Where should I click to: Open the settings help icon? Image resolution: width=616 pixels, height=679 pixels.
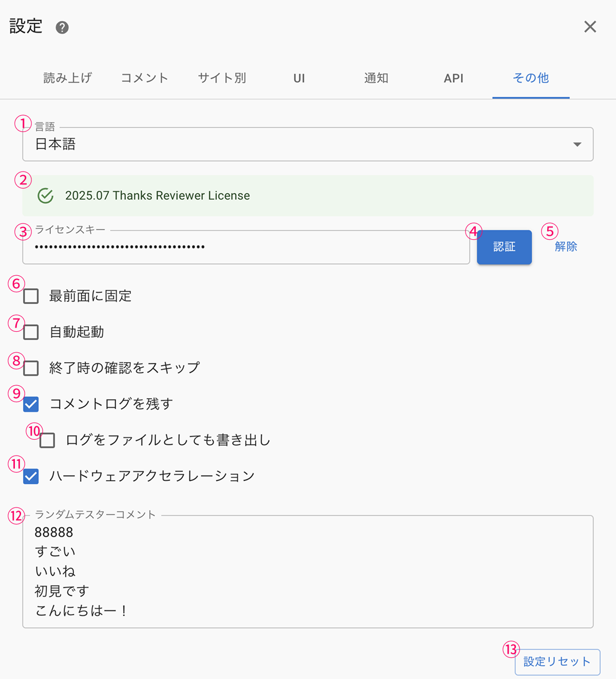tap(62, 28)
